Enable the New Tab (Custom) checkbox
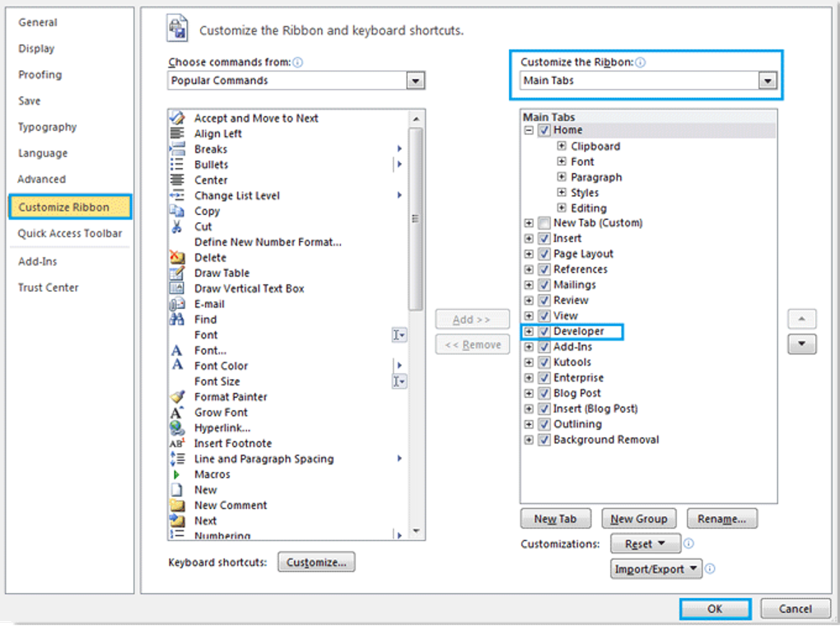The image size is (840, 626). (x=544, y=223)
